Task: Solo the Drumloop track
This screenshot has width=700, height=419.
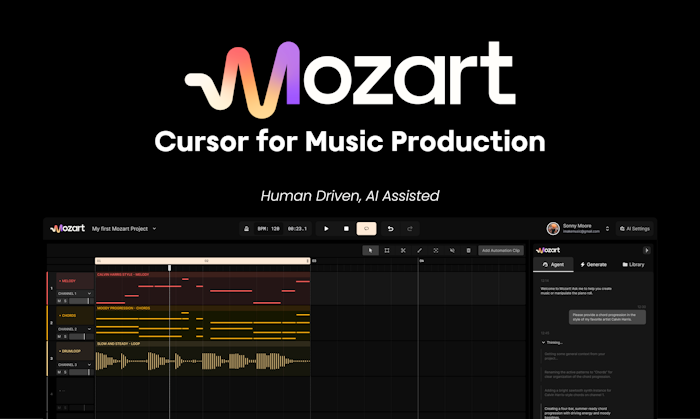Action: pyautogui.click(x=65, y=372)
